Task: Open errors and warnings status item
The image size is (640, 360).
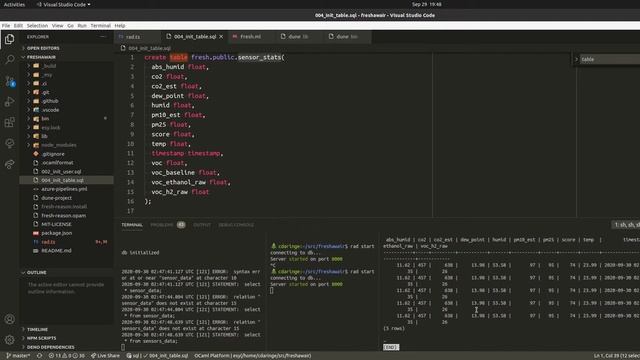Action: 67,356
